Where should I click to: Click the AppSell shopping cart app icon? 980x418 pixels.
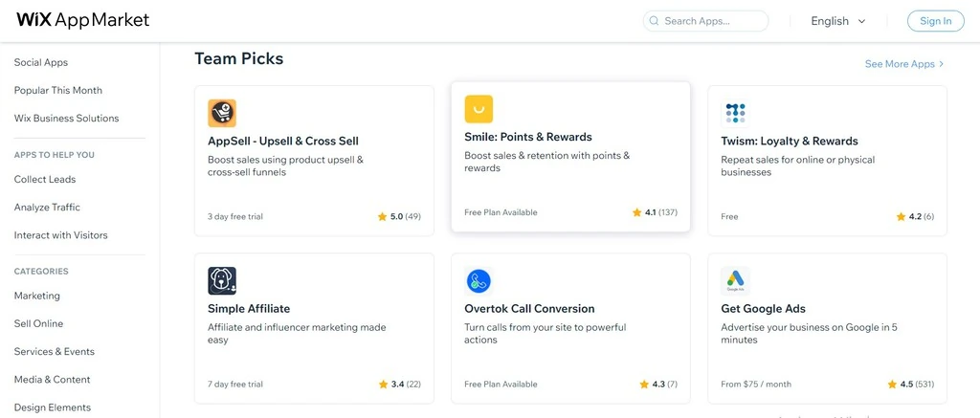[222, 114]
